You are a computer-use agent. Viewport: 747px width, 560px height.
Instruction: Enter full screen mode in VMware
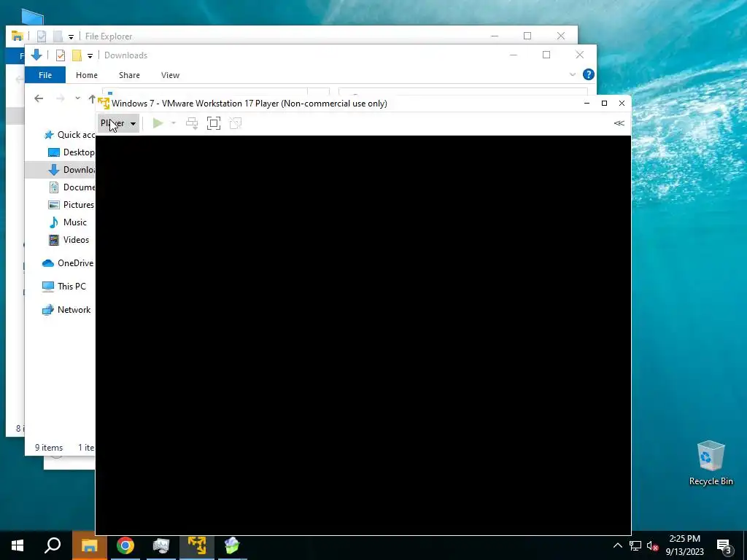214,123
